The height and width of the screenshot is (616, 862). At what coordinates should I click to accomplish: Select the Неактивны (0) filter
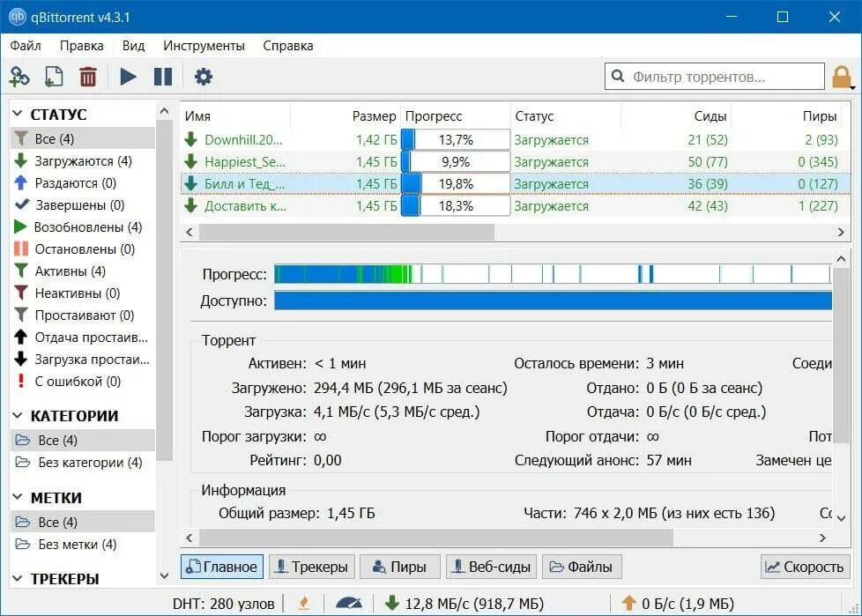pyautogui.click(x=83, y=293)
